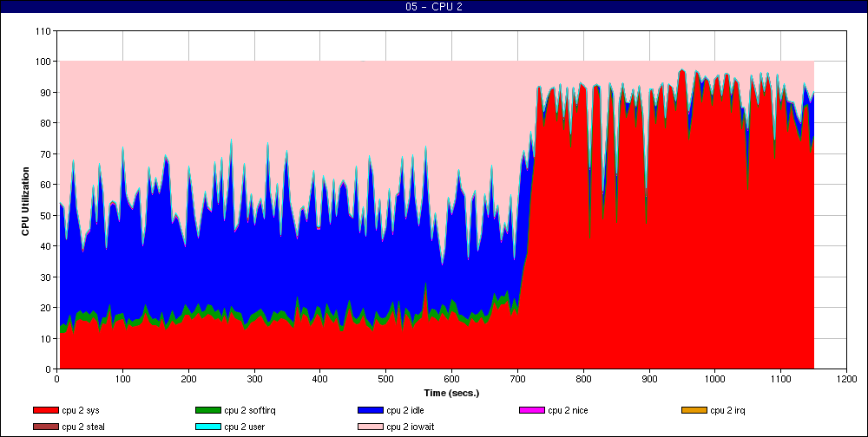Click the 90 value on the y-axis

[x=46, y=93]
